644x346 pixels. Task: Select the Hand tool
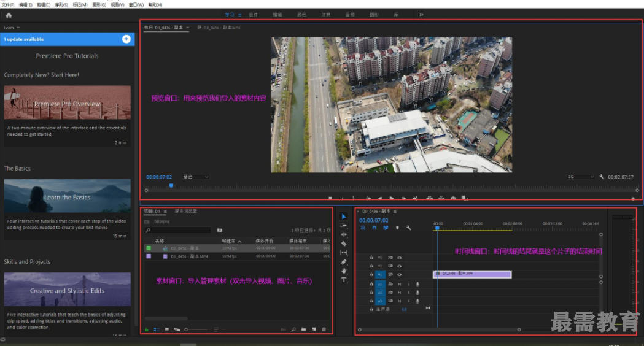[344, 271]
